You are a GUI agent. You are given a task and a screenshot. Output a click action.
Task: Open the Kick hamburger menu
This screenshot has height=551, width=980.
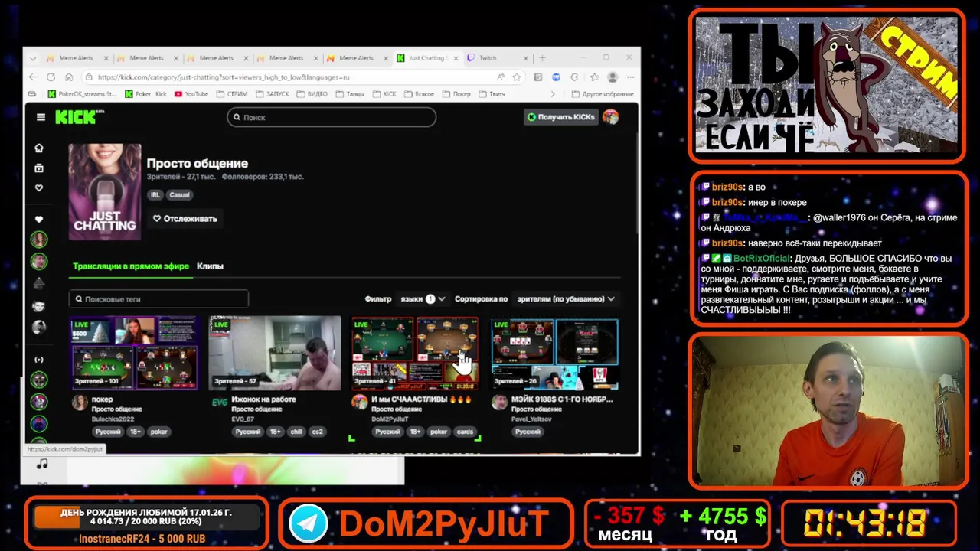point(41,117)
